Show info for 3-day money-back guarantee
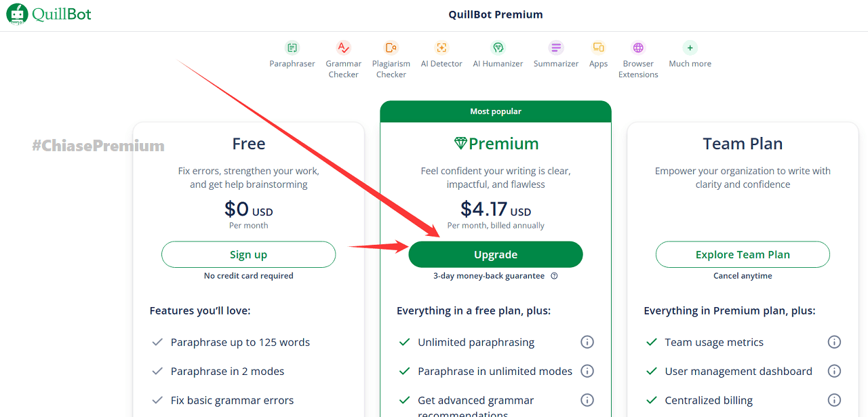 point(554,275)
